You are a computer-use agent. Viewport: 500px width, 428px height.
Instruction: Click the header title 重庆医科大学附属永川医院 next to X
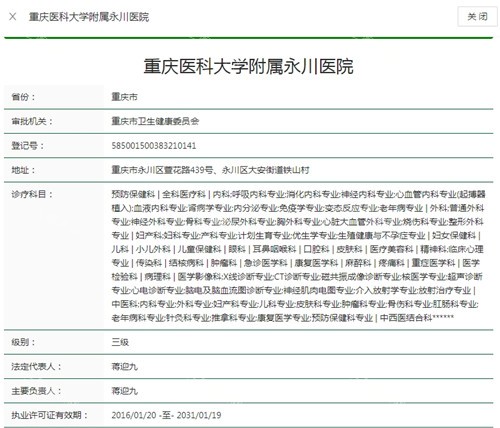click(89, 17)
